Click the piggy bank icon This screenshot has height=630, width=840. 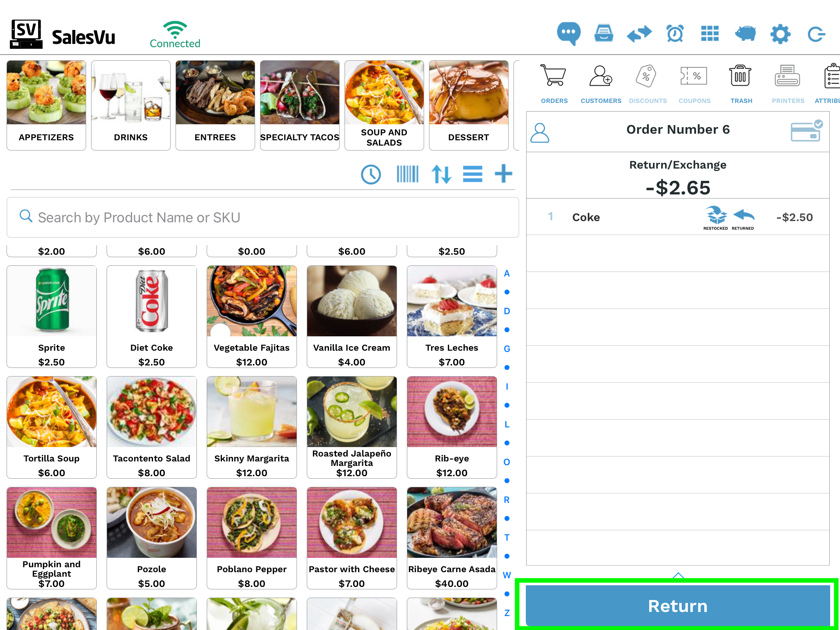click(x=745, y=34)
